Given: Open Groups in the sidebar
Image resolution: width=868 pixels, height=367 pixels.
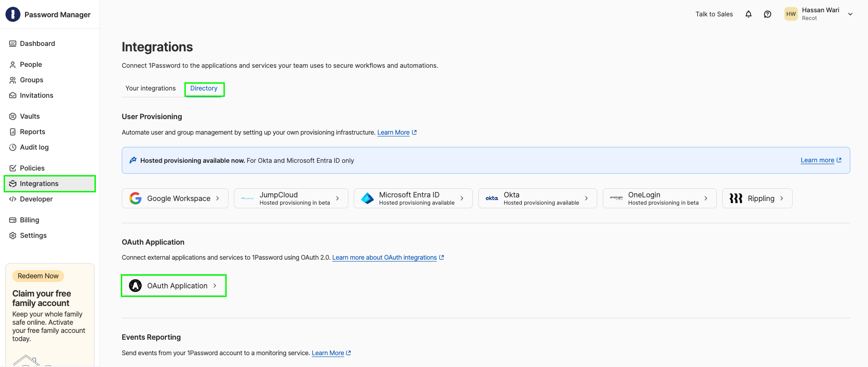Looking at the screenshot, I should 50,80.
